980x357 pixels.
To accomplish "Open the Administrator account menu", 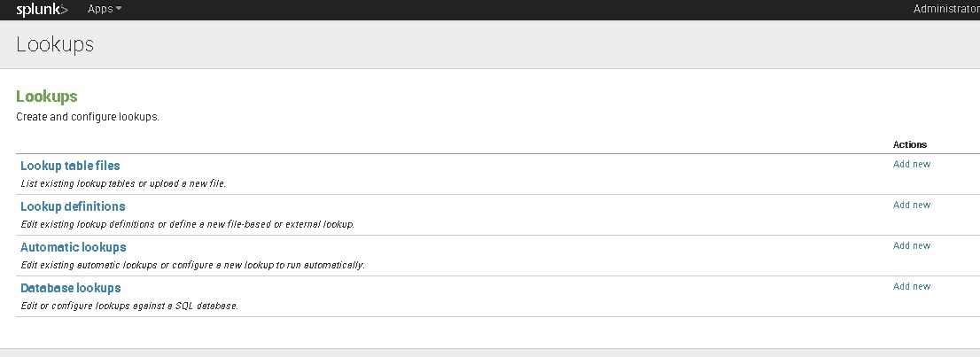I will [946, 9].
